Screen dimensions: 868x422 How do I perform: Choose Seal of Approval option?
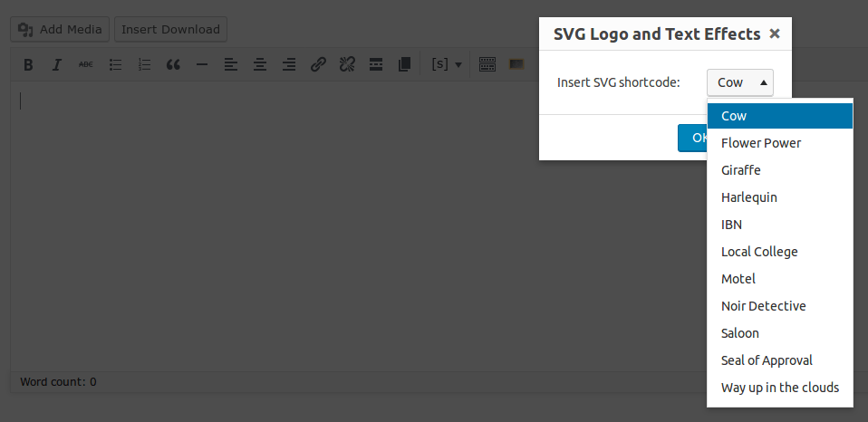(x=780, y=360)
